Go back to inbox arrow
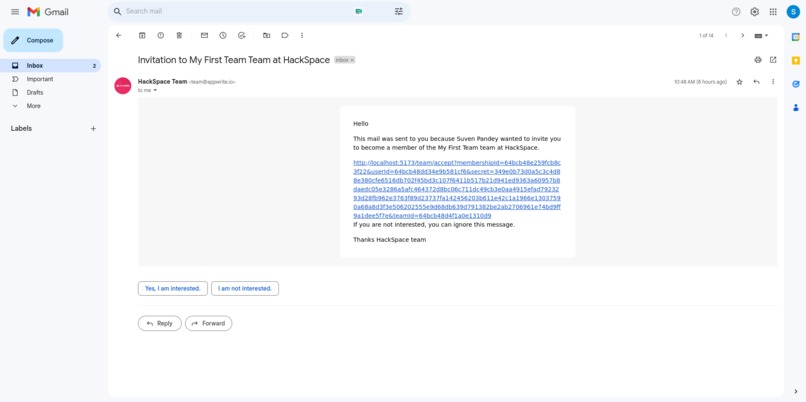 pyautogui.click(x=119, y=35)
